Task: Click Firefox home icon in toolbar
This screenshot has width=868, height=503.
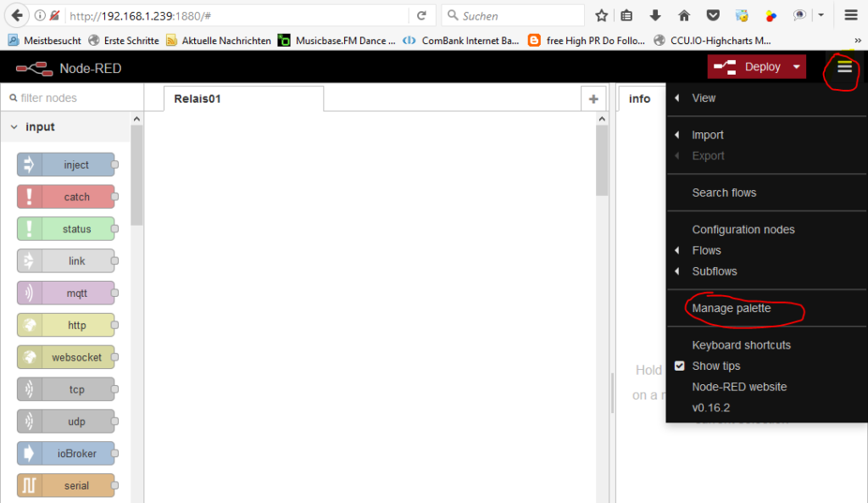Action: pos(684,15)
